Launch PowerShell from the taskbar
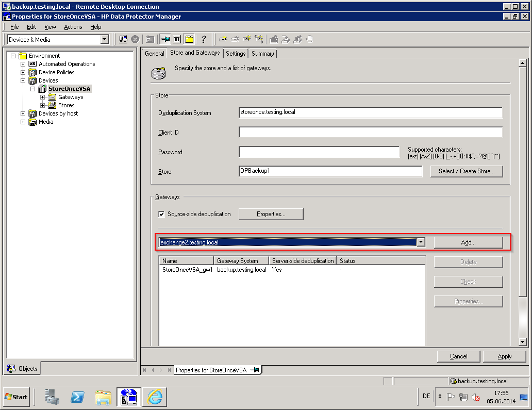532x410 pixels. [78, 397]
